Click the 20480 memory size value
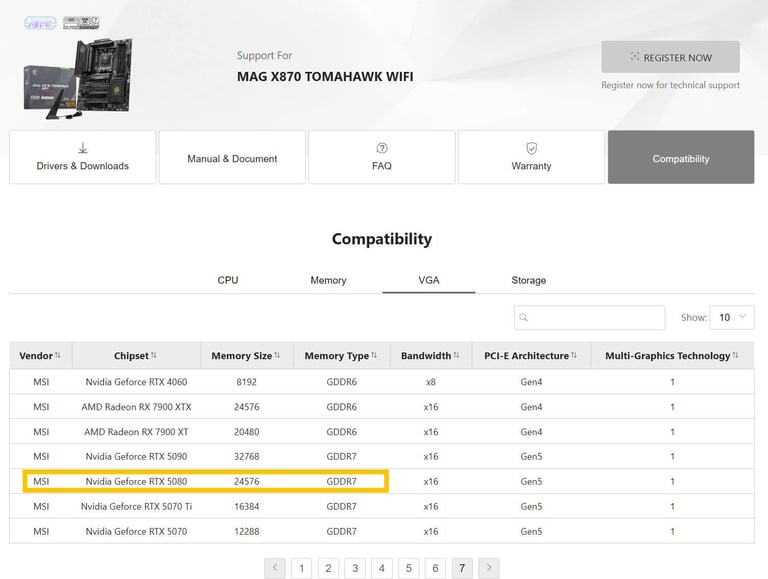This screenshot has width=768, height=579. 246,432
